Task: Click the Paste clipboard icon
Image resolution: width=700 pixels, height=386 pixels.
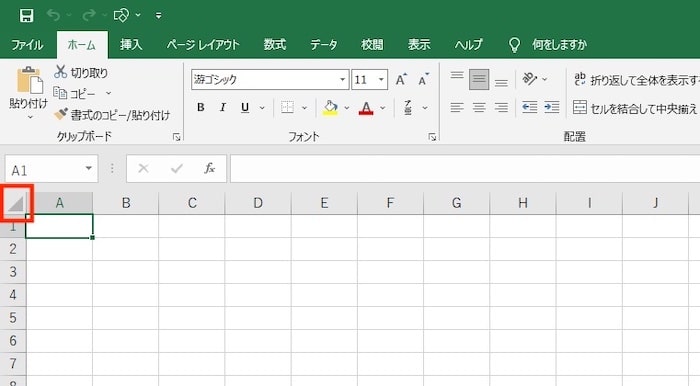Action: tap(29, 81)
